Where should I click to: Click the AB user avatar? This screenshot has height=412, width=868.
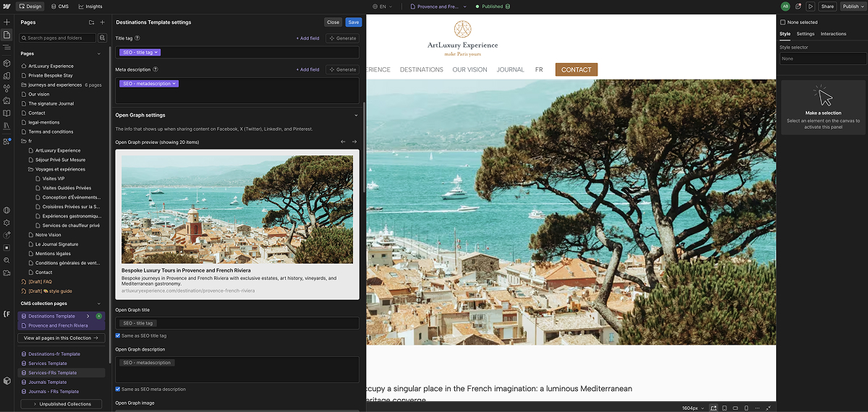tap(786, 6)
